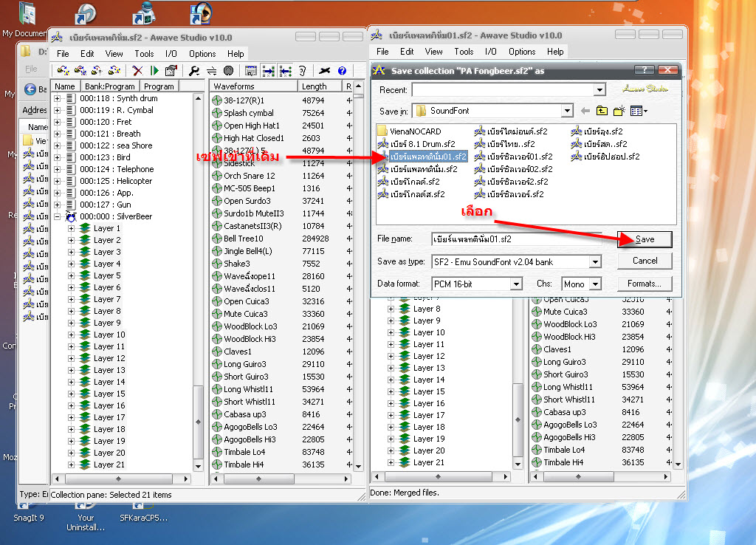Image resolution: width=756 pixels, height=545 pixels.
Task: Click the Splash cymbal waveform icon
Action: click(x=217, y=113)
